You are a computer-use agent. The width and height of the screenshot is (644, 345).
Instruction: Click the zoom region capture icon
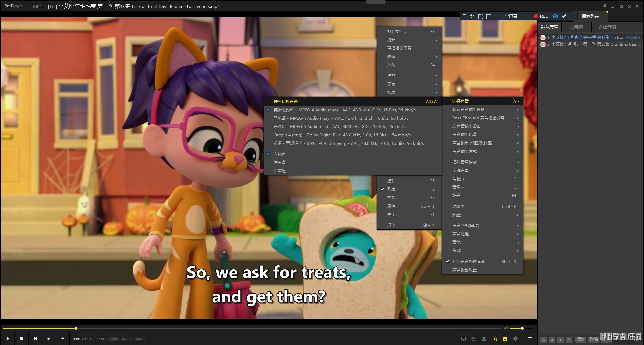click(480, 16)
